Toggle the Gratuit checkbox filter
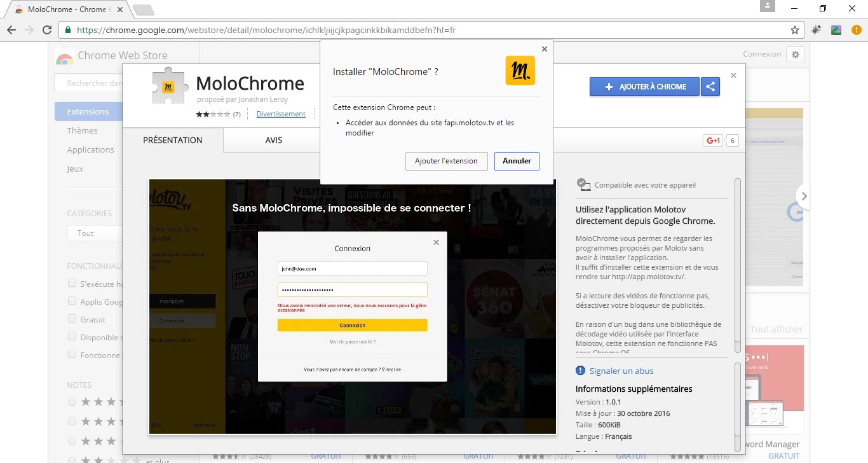The width and height of the screenshot is (868, 463). point(72,319)
